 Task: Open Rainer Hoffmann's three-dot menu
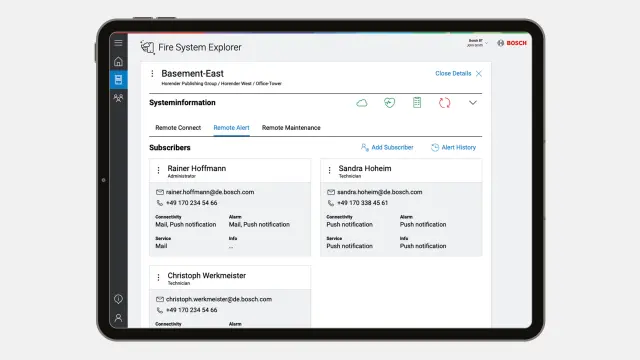click(x=158, y=171)
